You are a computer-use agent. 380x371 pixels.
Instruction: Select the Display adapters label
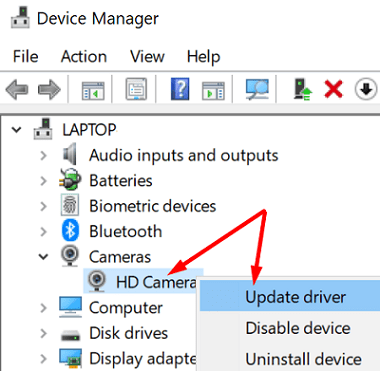(x=142, y=359)
